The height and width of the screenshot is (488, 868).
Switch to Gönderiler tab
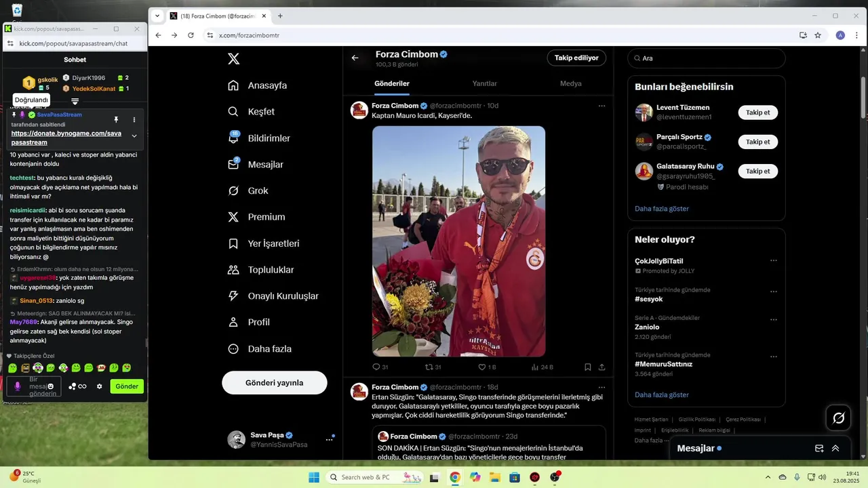[x=392, y=83]
